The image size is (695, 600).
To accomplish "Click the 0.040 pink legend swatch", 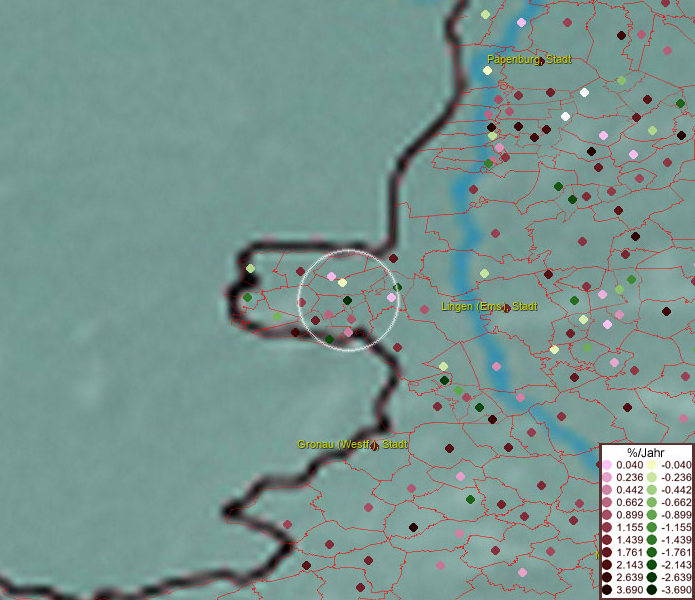I will point(607,465).
